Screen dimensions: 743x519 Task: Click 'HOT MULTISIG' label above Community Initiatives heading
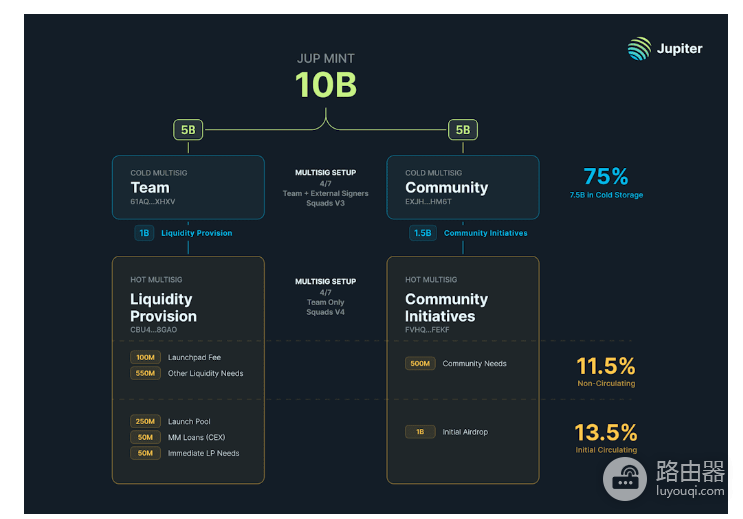point(431,280)
